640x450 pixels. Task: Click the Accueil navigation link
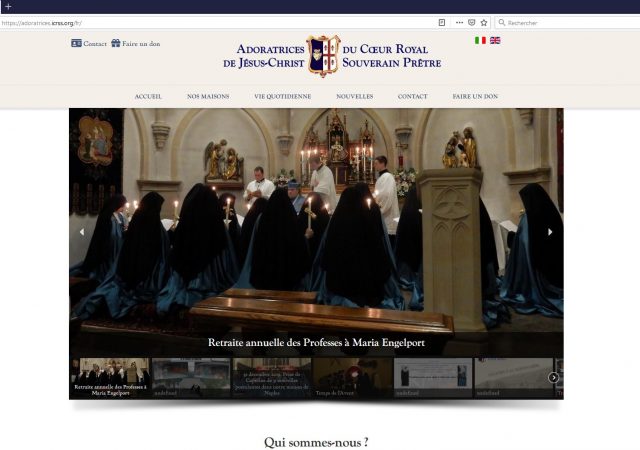(148, 96)
